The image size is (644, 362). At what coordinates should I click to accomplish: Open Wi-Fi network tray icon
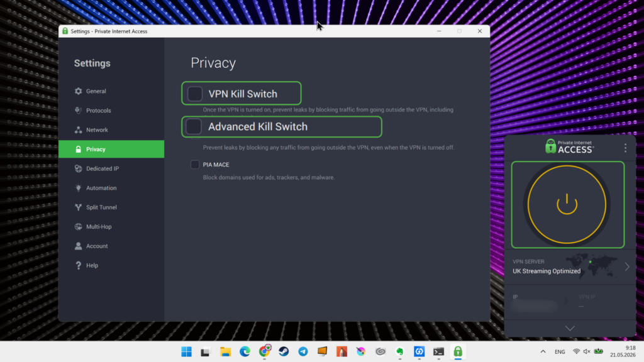click(576, 352)
